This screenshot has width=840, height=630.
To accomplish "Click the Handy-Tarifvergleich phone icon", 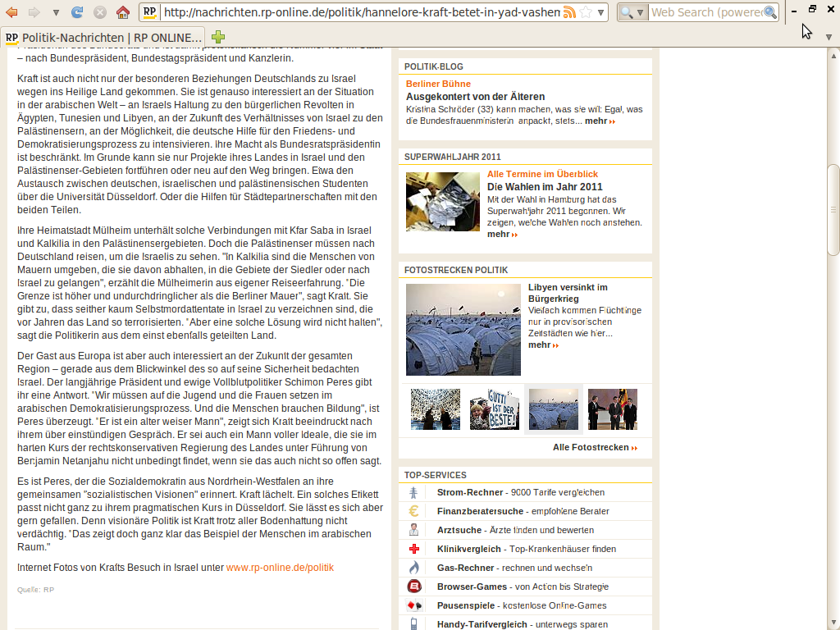I will coord(413,624).
